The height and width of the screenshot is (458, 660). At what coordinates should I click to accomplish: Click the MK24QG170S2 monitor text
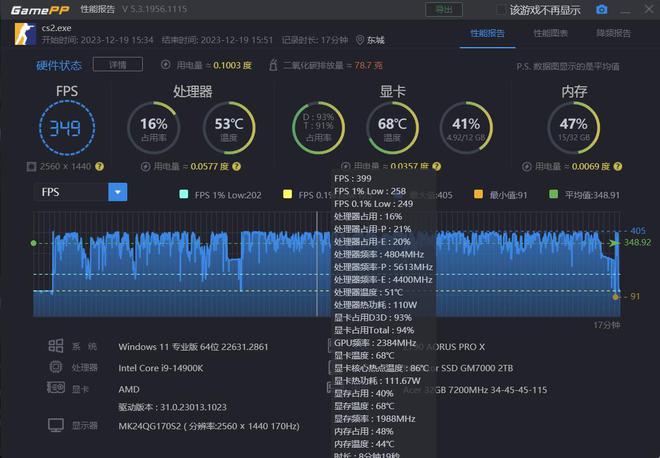(209, 426)
